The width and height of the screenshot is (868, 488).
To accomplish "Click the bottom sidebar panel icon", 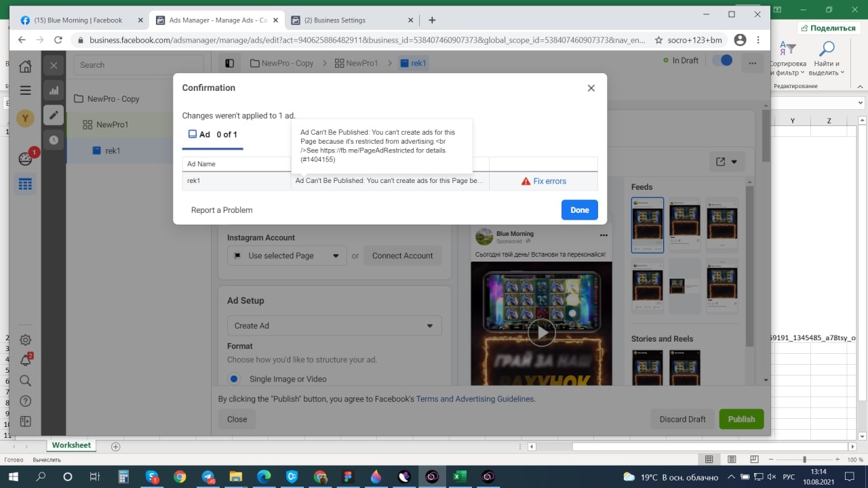I will [25, 422].
